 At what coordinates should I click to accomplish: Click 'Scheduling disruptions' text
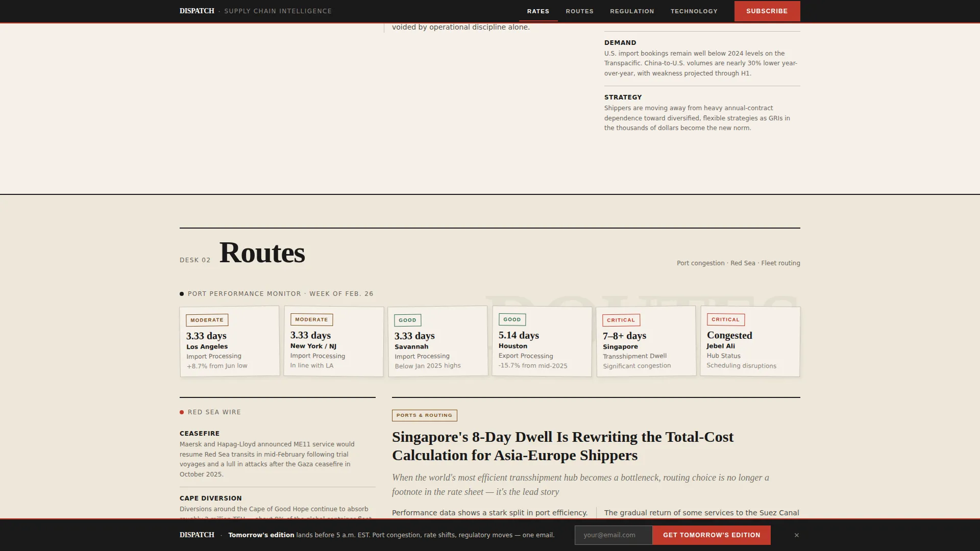tap(741, 366)
